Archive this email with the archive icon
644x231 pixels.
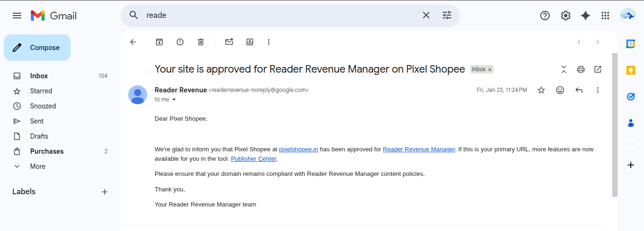(159, 42)
